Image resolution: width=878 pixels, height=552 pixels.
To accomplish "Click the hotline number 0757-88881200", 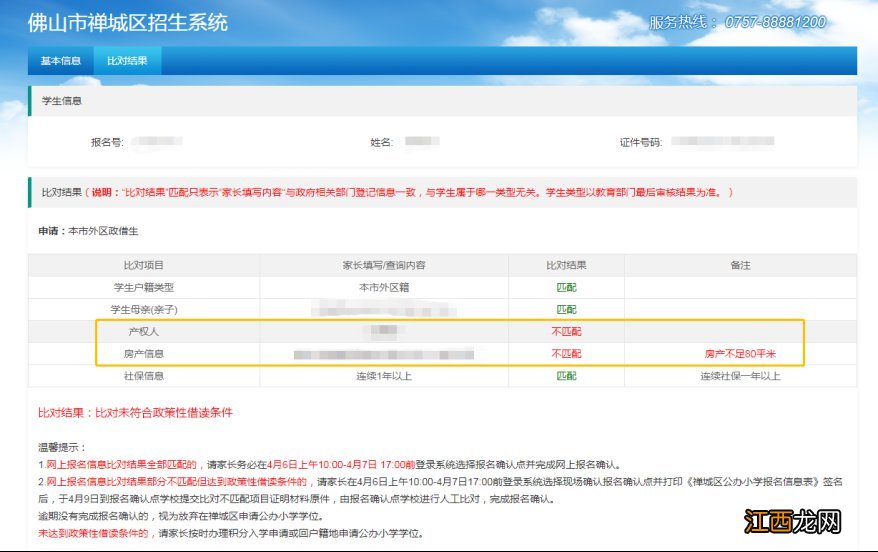I will pyautogui.click(x=775, y=22).
